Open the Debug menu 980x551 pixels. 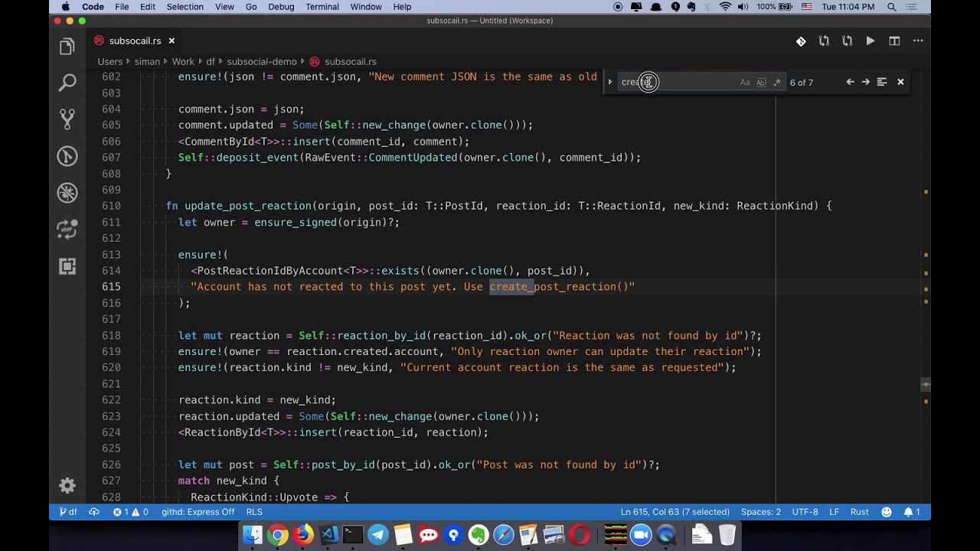281,7
